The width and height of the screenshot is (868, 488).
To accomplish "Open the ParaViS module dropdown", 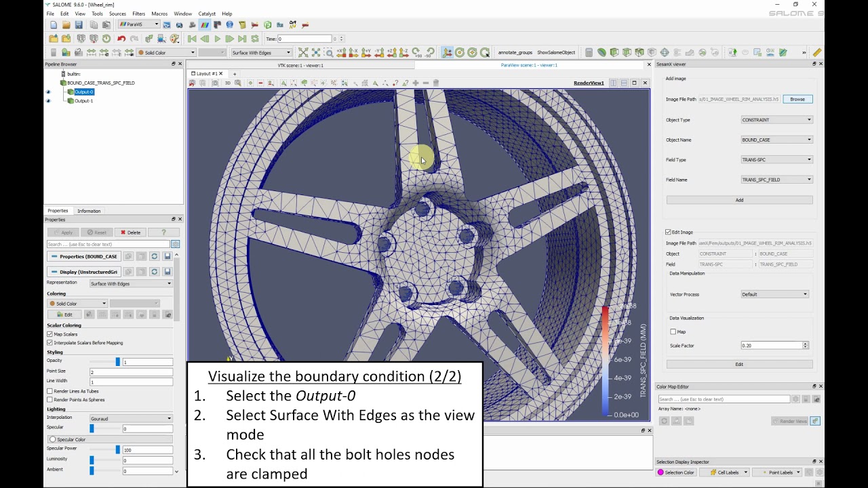I will (139, 24).
